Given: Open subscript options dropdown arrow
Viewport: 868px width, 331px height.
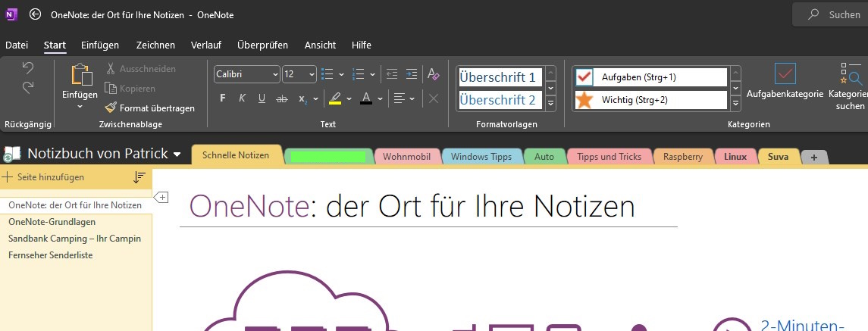Looking at the screenshot, I should pos(315,99).
